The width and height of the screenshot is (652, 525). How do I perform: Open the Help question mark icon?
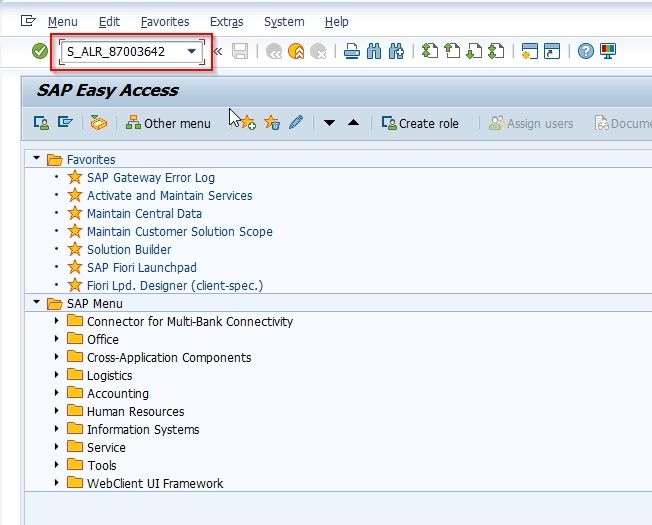[x=585, y=51]
